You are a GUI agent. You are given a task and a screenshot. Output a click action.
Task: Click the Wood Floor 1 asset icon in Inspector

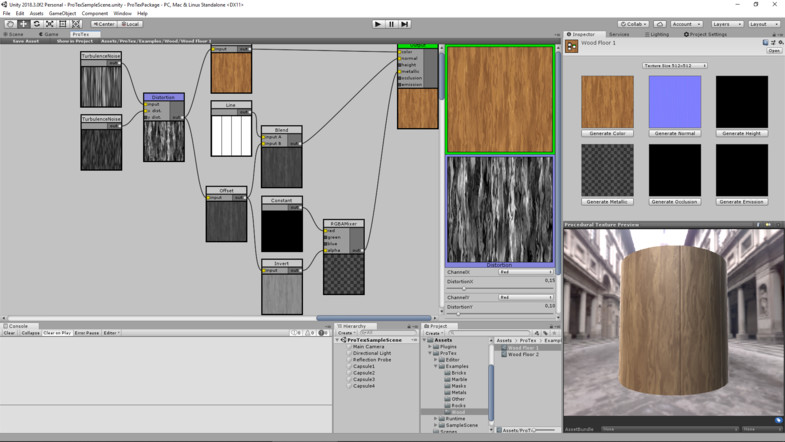click(x=571, y=46)
